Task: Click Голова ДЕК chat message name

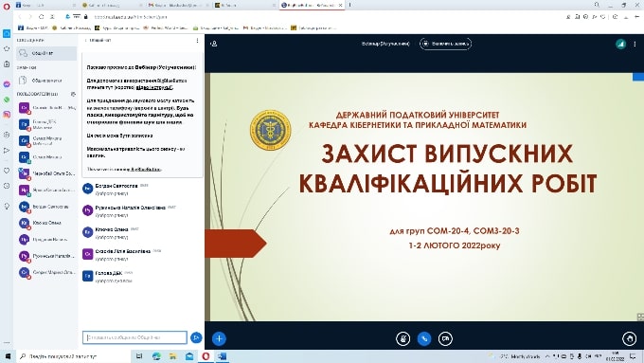Action: pyautogui.click(x=108, y=273)
